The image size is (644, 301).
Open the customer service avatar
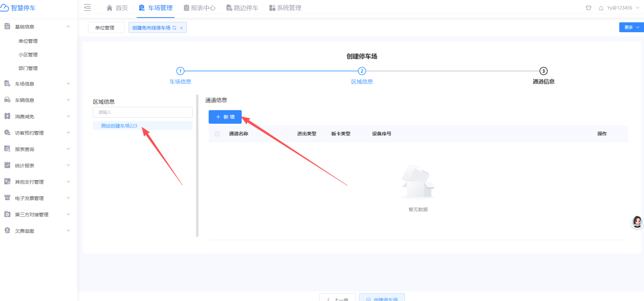click(637, 222)
